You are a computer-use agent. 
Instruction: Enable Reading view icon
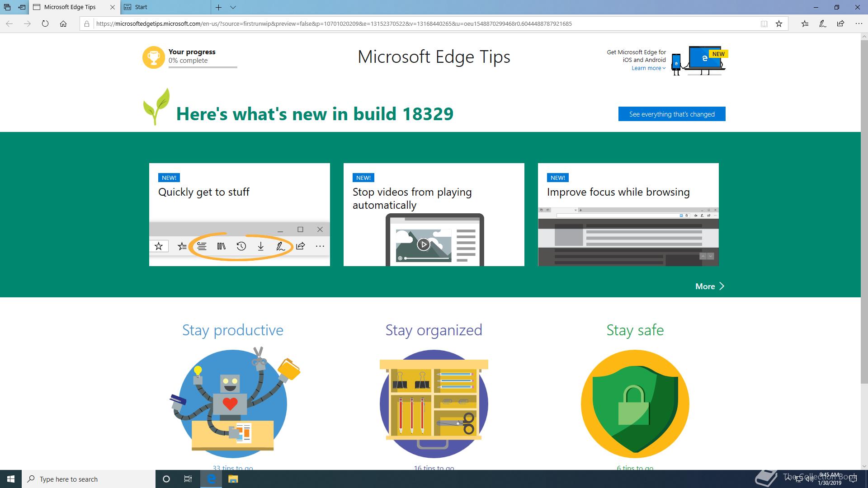coord(764,24)
